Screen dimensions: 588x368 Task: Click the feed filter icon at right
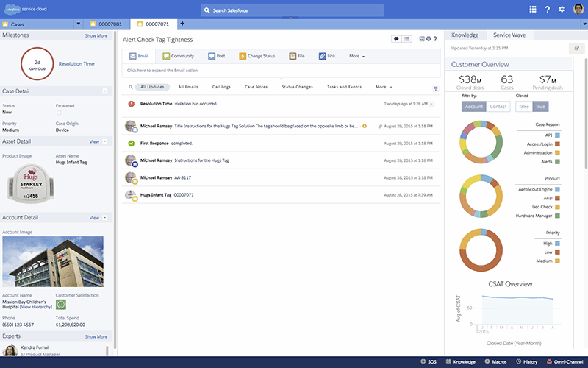[435, 88]
